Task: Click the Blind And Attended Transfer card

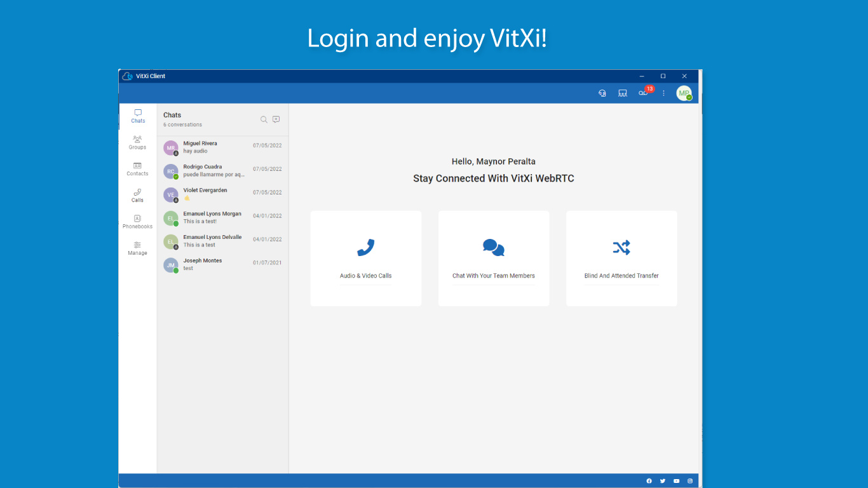Action: 621,259
